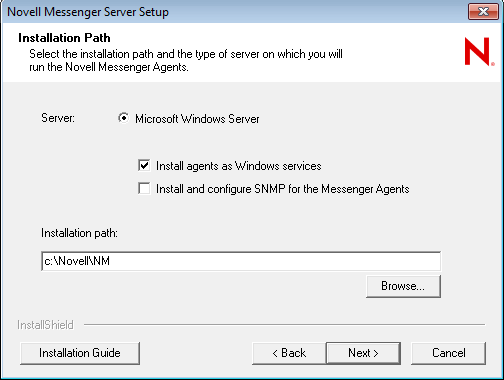Viewport: 504px width, 380px height.
Task: Enable Install and configure SNMP checkbox
Action: (x=144, y=188)
